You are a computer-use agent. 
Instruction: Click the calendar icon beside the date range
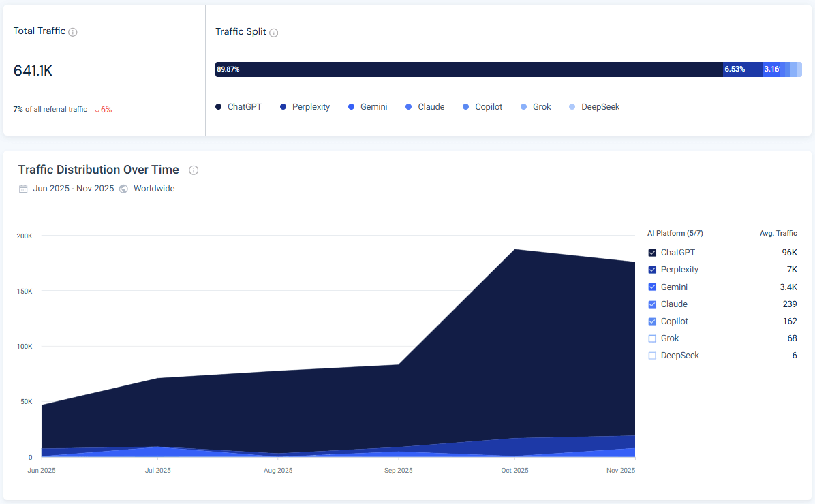point(22,189)
